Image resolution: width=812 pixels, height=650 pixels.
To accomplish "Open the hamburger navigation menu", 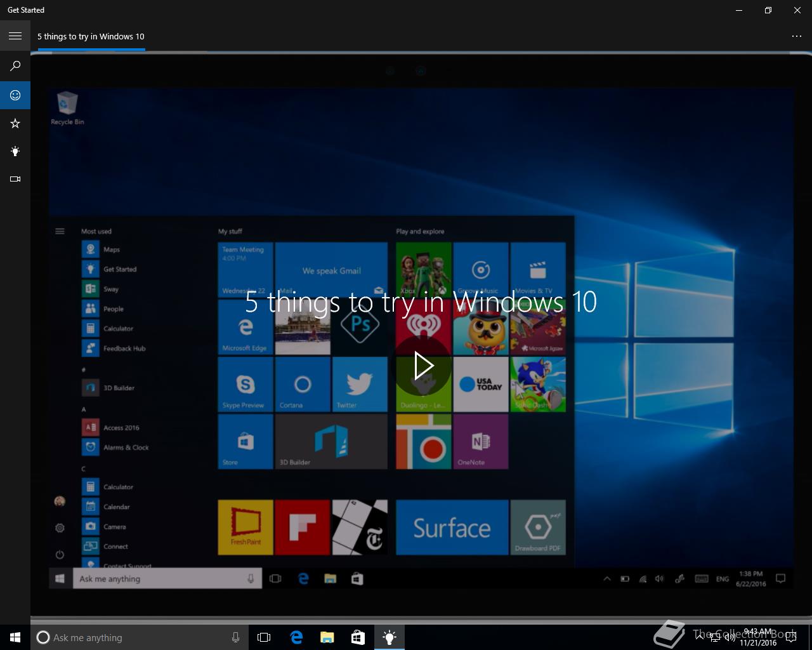I will [x=15, y=36].
